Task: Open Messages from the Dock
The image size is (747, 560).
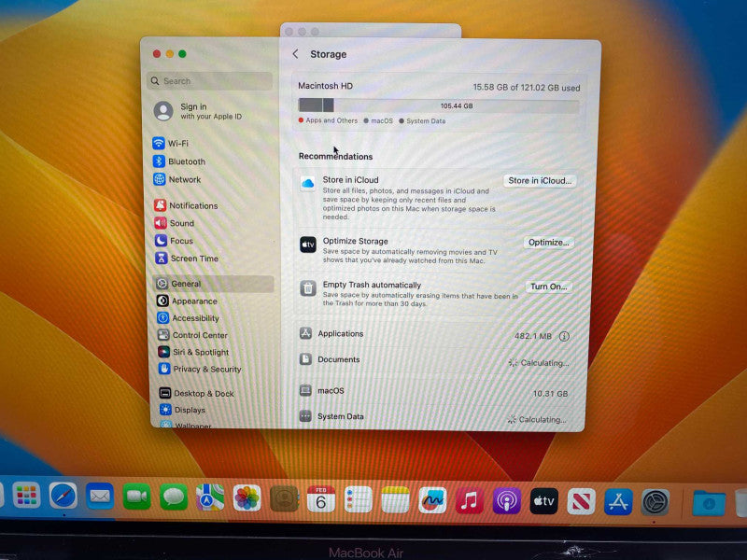Action: tap(174, 497)
